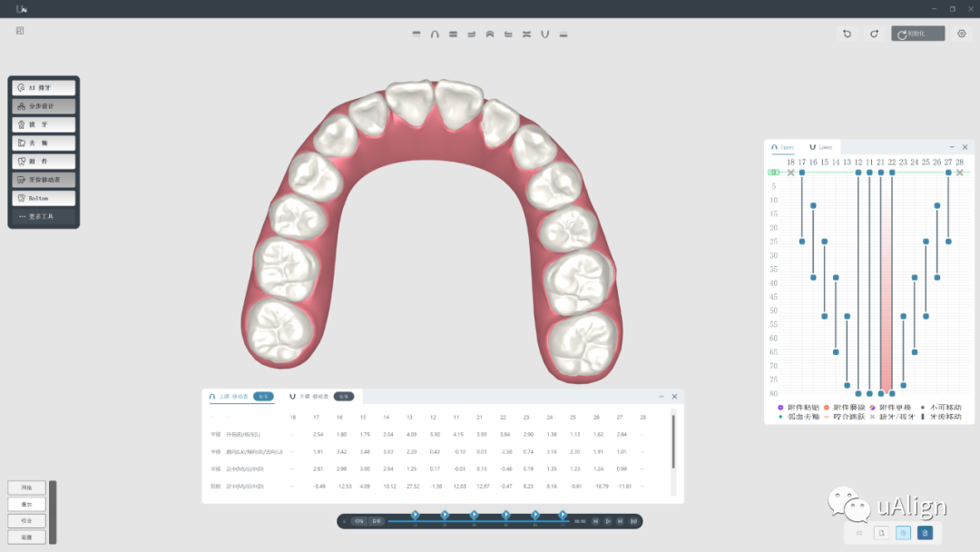Select tooth 17 start handle at stage 0

pos(802,172)
